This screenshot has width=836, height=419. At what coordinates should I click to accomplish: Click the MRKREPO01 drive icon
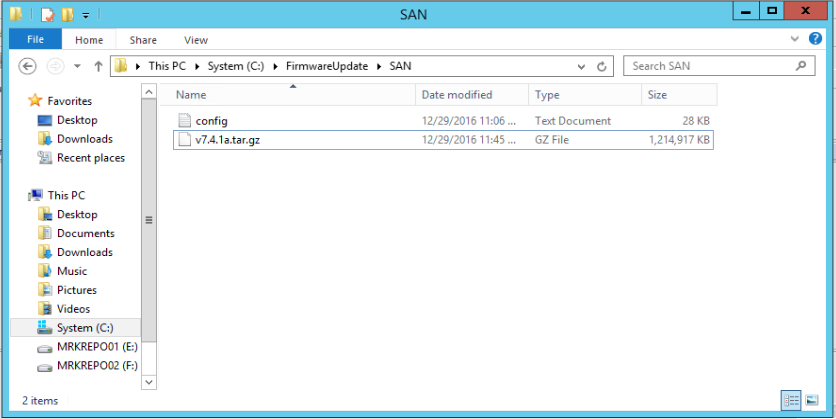tap(45, 348)
